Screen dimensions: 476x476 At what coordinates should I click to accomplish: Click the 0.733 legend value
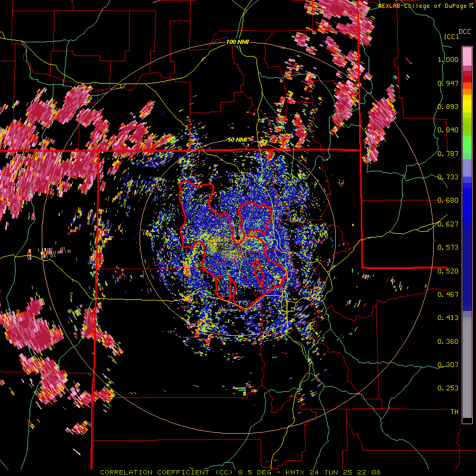click(448, 177)
